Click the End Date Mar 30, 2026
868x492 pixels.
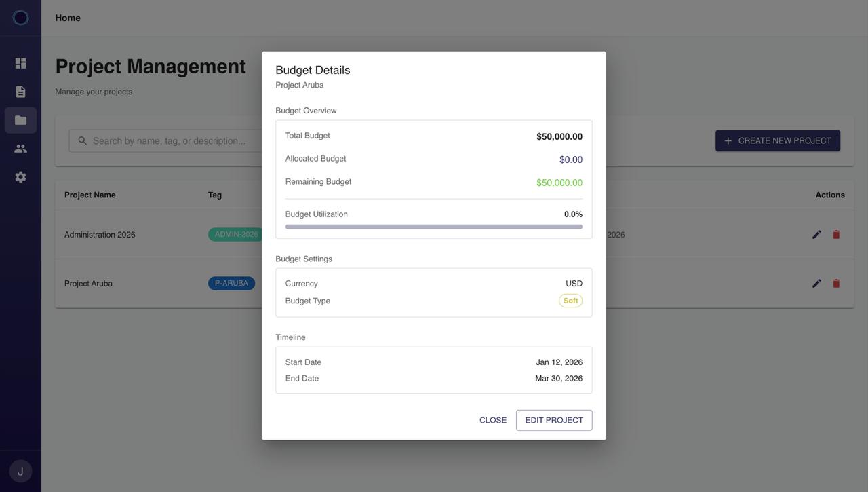pyautogui.click(x=559, y=379)
